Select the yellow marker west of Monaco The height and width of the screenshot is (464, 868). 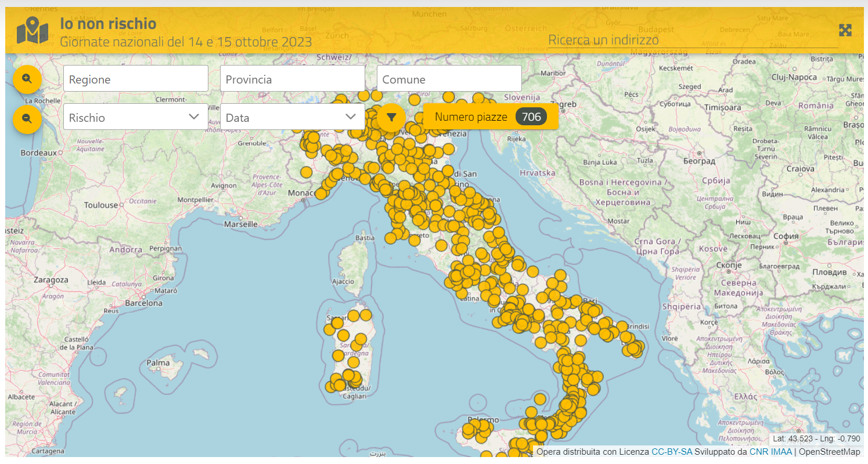pyautogui.click(x=306, y=172)
